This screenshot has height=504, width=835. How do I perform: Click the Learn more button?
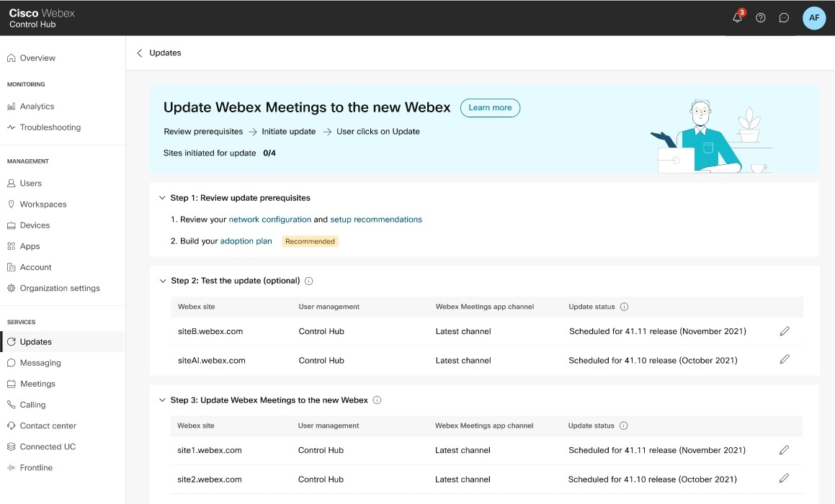[x=490, y=107]
